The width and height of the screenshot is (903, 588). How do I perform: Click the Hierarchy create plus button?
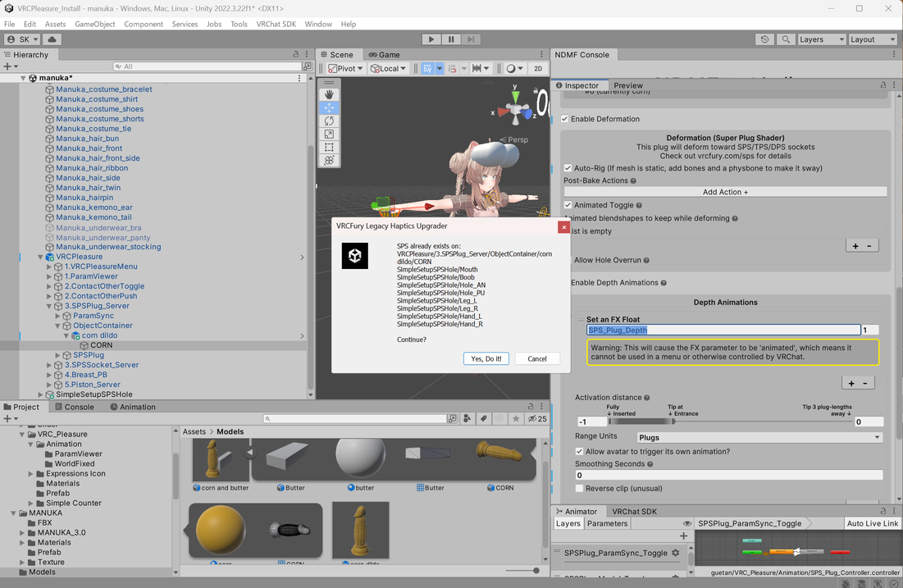tap(10, 66)
